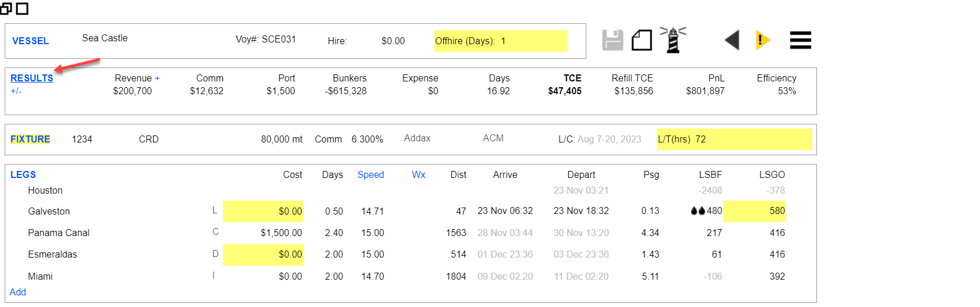The image size is (980, 307).
Task: Click the FIXTURE section heading
Action: point(30,139)
